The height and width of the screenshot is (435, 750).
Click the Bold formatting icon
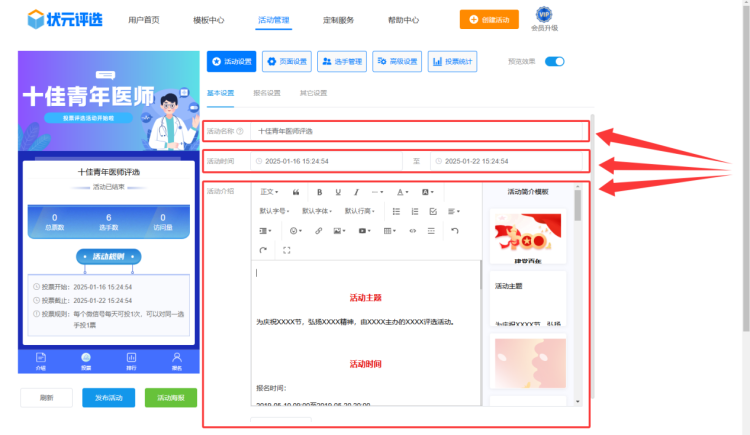click(320, 192)
